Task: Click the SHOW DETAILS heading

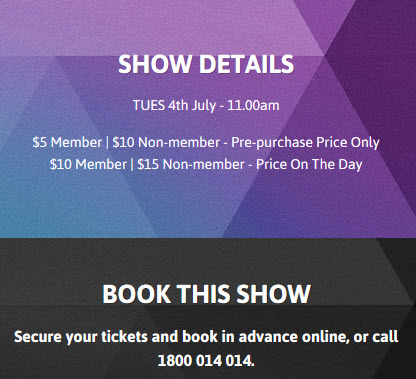Action: [206, 64]
